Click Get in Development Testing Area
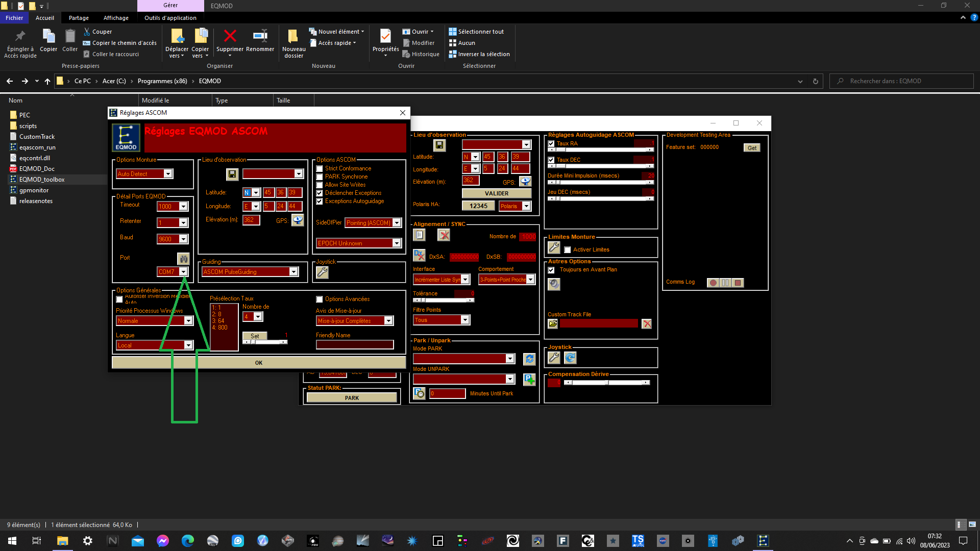Image resolution: width=980 pixels, height=551 pixels. (x=752, y=148)
